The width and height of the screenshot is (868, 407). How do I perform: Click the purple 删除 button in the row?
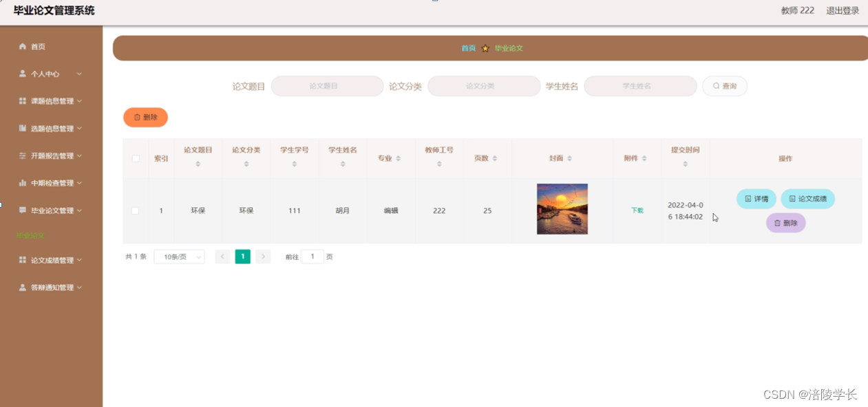[785, 223]
